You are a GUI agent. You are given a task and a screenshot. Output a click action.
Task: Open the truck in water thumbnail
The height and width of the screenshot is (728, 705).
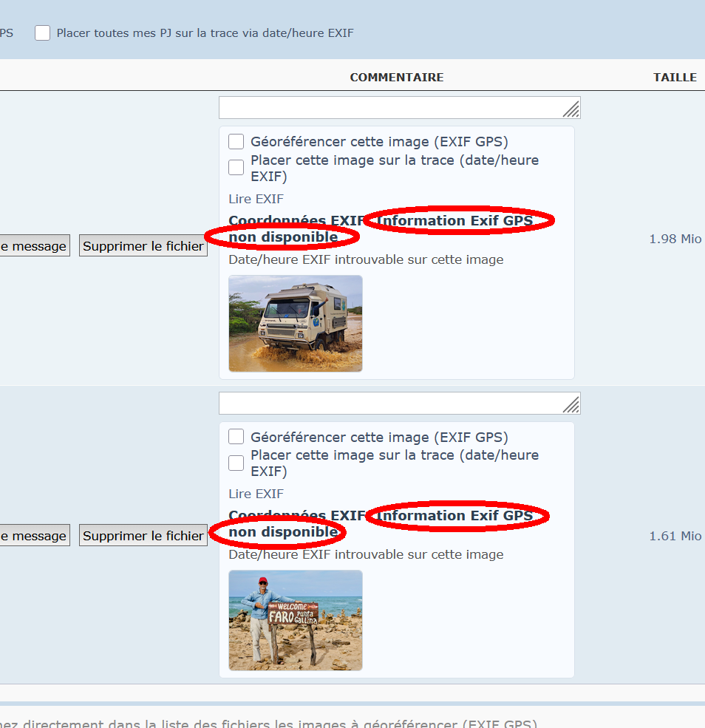(295, 323)
